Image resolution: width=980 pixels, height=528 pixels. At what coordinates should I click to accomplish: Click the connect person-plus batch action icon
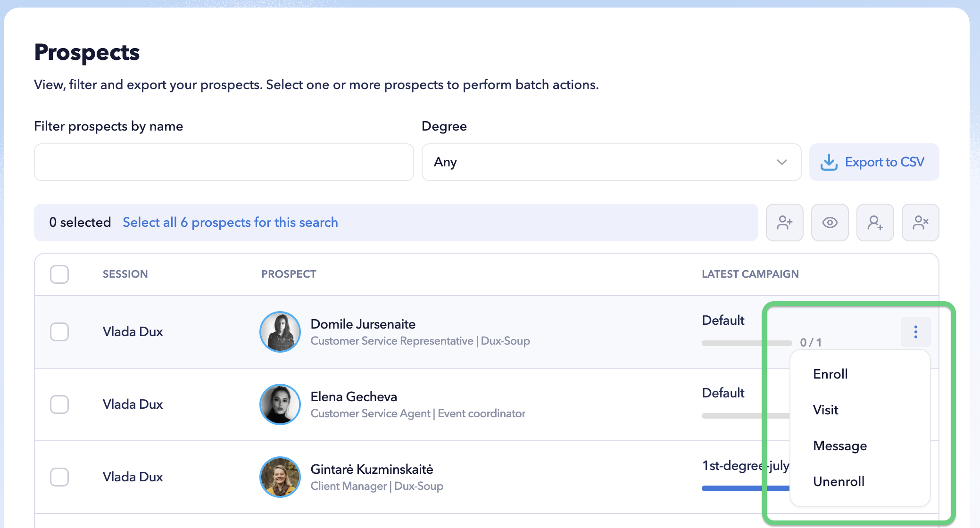click(x=875, y=223)
